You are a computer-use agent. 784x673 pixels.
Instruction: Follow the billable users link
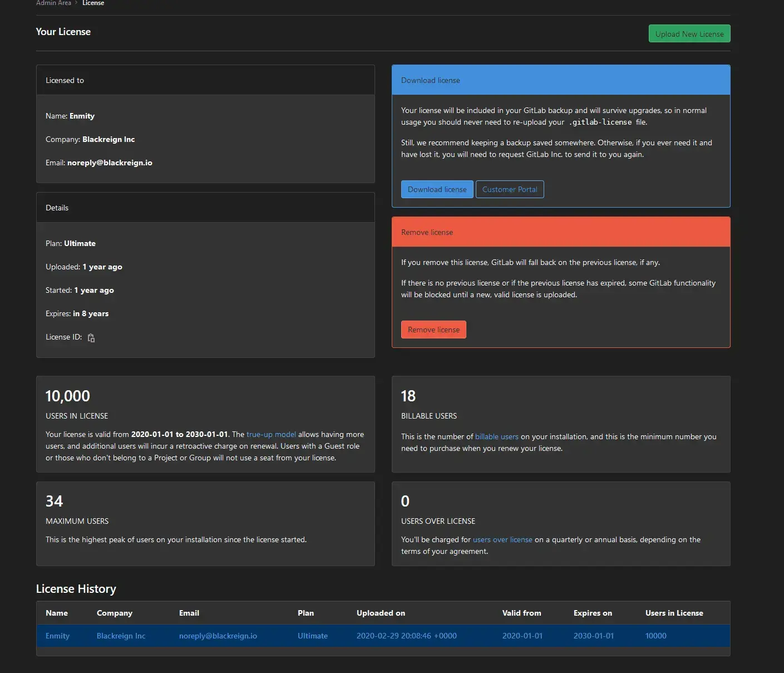click(x=497, y=436)
